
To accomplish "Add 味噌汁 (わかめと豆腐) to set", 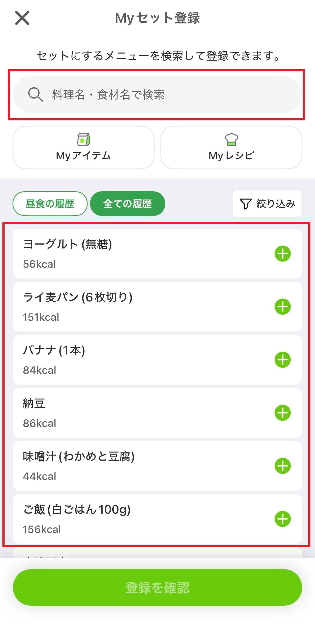I will 282,466.
